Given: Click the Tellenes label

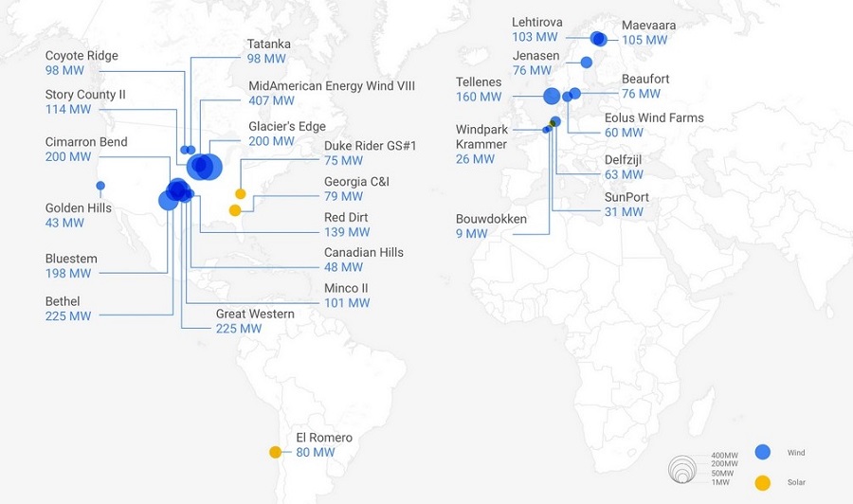Looking at the screenshot, I should pyautogui.click(x=479, y=82).
